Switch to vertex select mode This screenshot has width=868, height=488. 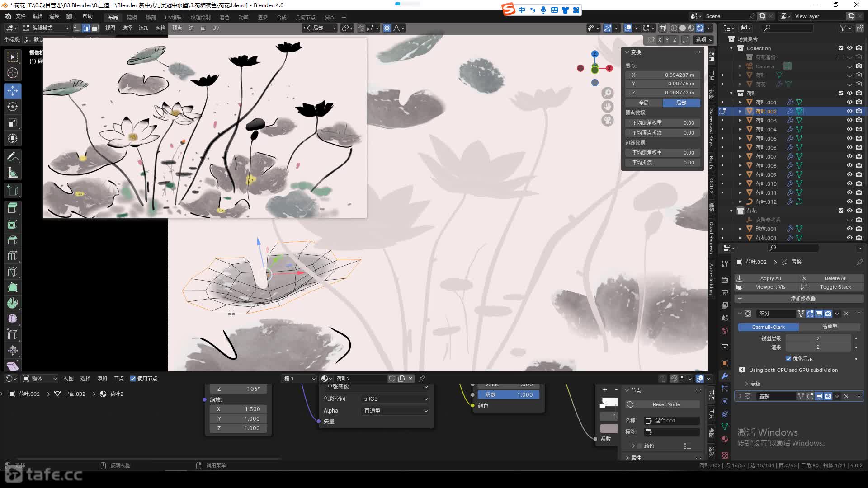pyautogui.click(x=77, y=28)
